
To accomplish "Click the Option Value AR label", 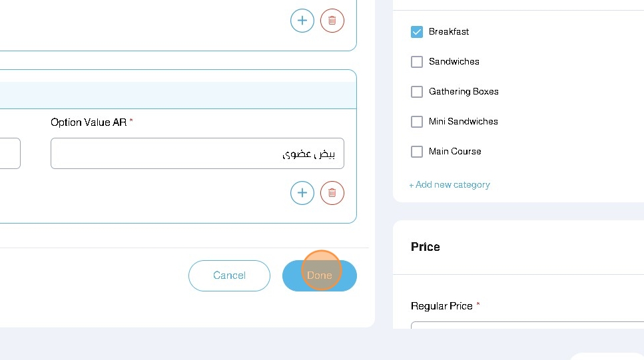I will coord(89,122).
